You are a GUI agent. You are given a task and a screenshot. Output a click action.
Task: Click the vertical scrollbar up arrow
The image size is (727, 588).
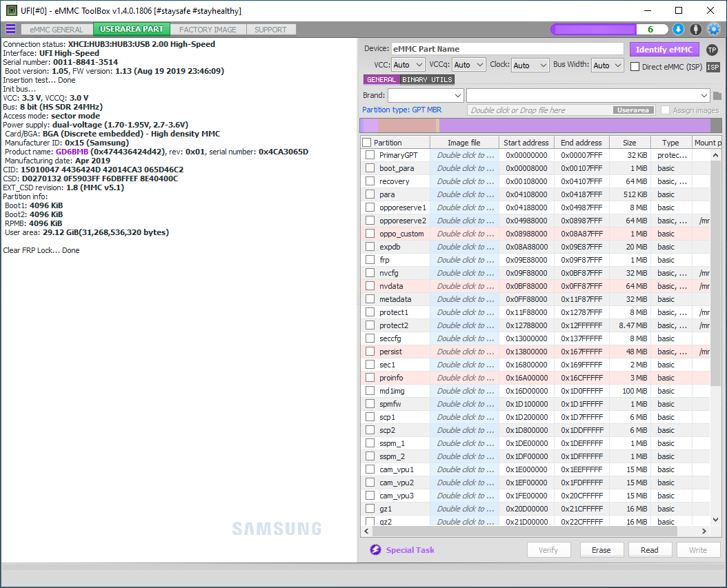click(715, 155)
